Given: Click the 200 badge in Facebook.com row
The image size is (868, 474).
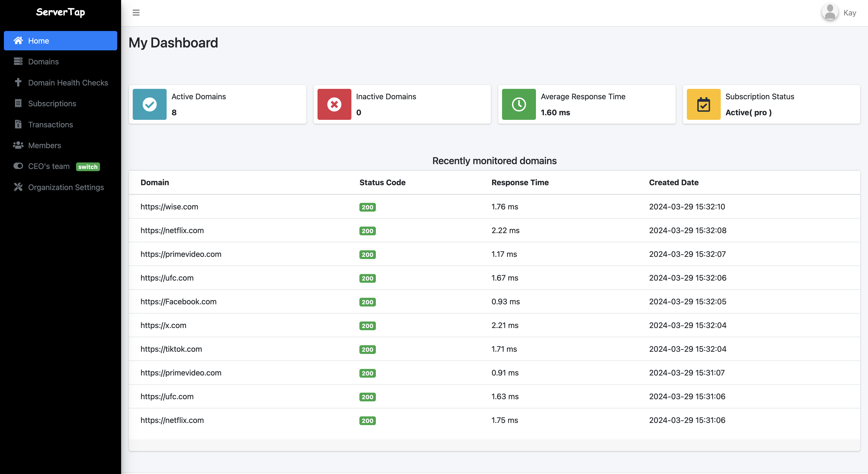Looking at the screenshot, I should pos(367,302).
